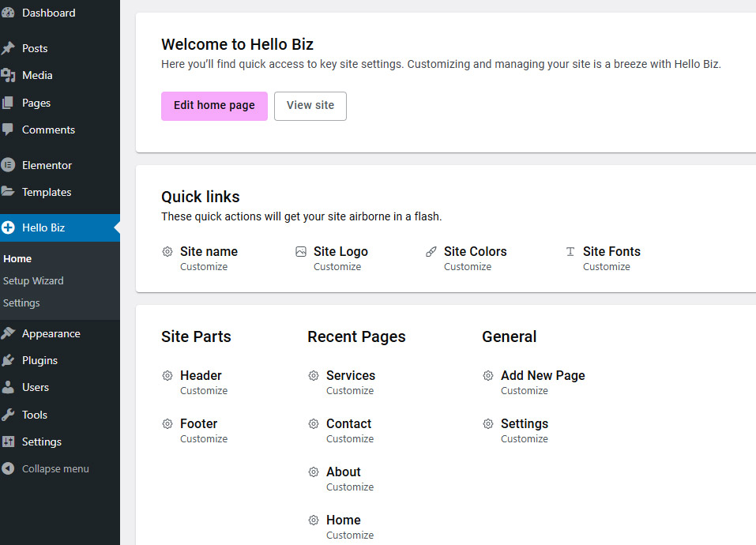Click the Hello Biz plus icon
The width and height of the screenshot is (756, 545).
pos(8,227)
